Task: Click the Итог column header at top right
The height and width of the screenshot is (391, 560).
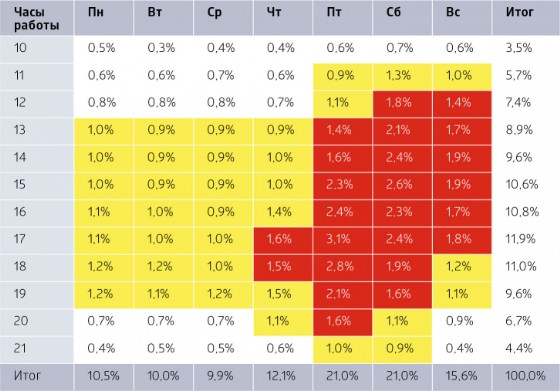Action: point(526,17)
